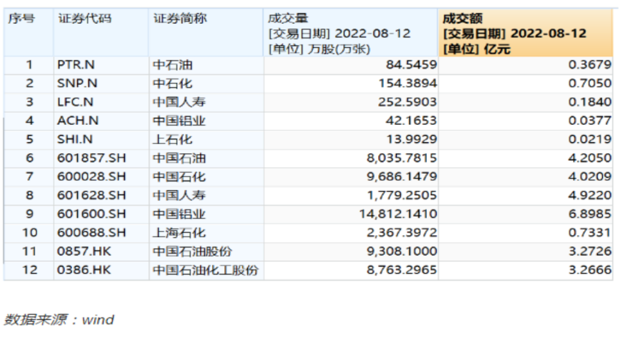Viewport: 644px width, 338px height.
Task: Click the 0857.HK code cell
Action: 84,251
